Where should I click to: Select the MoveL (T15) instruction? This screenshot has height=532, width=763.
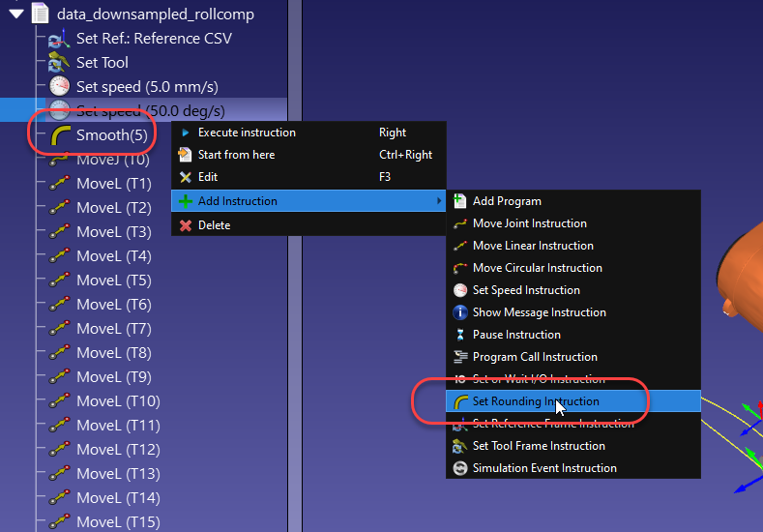(118, 521)
